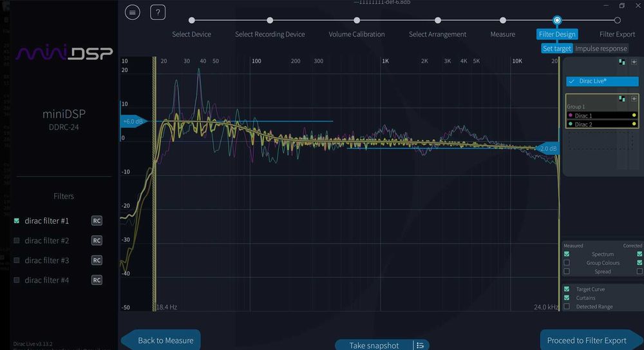Enable the dirac filter #4 checkbox

(17, 280)
